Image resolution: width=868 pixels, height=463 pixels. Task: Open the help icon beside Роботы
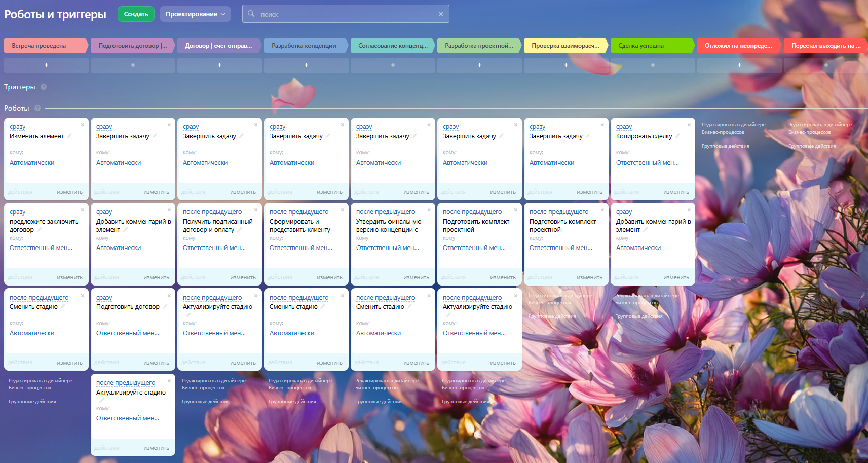pyautogui.click(x=37, y=108)
